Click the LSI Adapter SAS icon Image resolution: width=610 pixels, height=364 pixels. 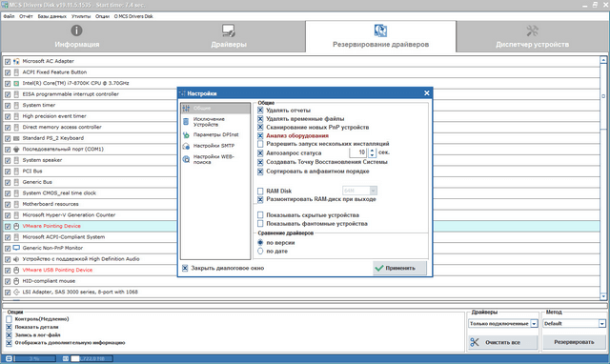point(16,292)
